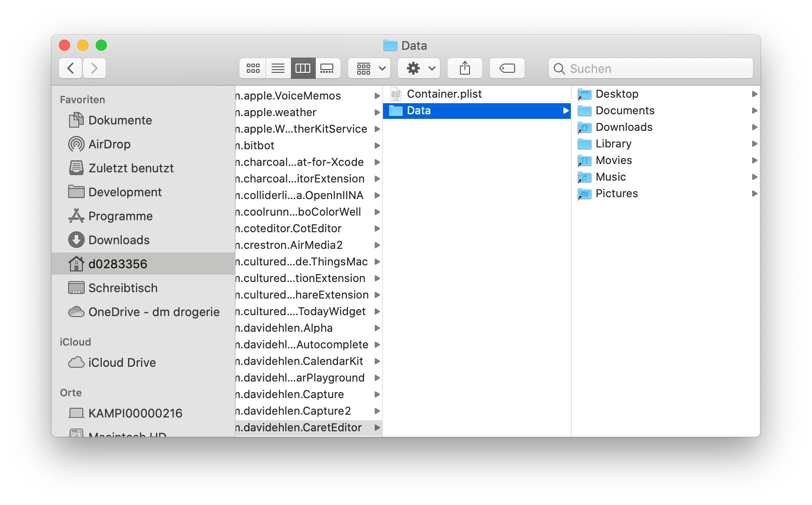The width and height of the screenshot is (812, 505).
Task: Click the Tags button in the toolbar
Action: [x=507, y=68]
